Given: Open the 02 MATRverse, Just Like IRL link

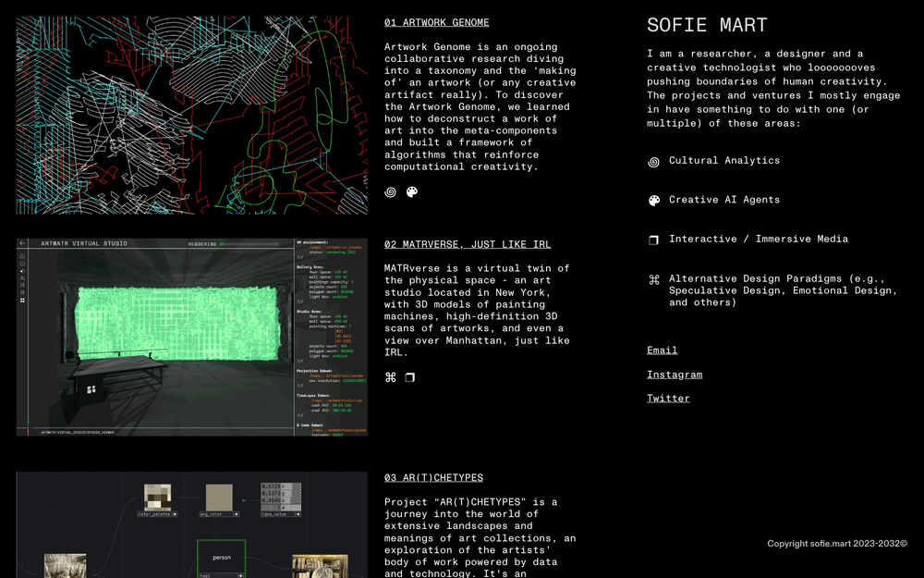Looking at the screenshot, I should [x=467, y=244].
